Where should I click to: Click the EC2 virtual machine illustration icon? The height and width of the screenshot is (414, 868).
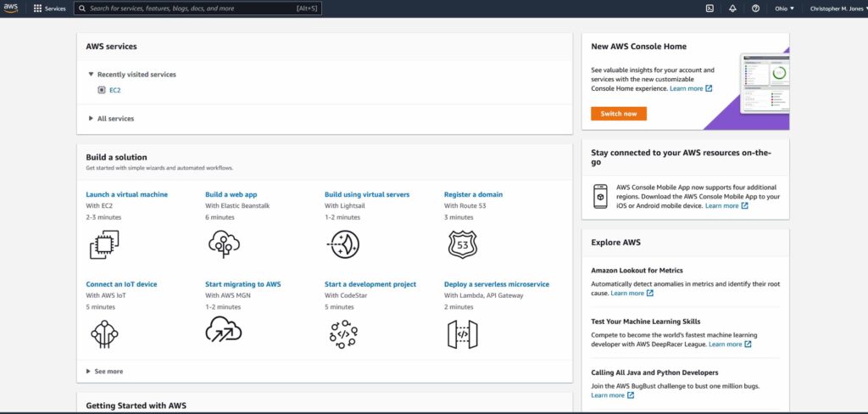104,244
